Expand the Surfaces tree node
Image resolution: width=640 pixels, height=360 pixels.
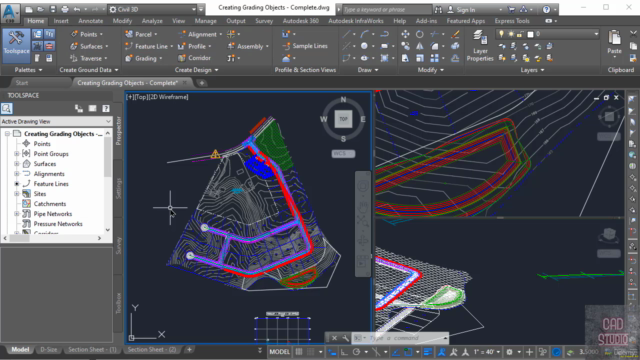tap(17, 164)
